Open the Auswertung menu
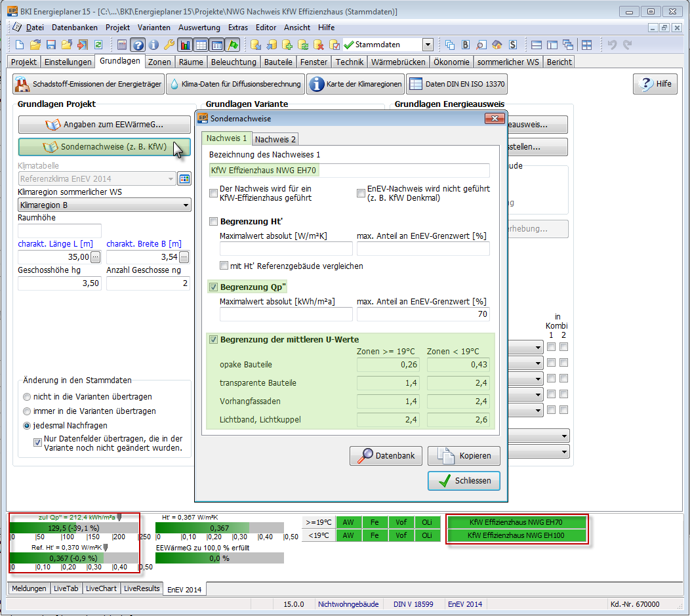The height and width of the screenshot is (616, 690). [x=199, y=28]
